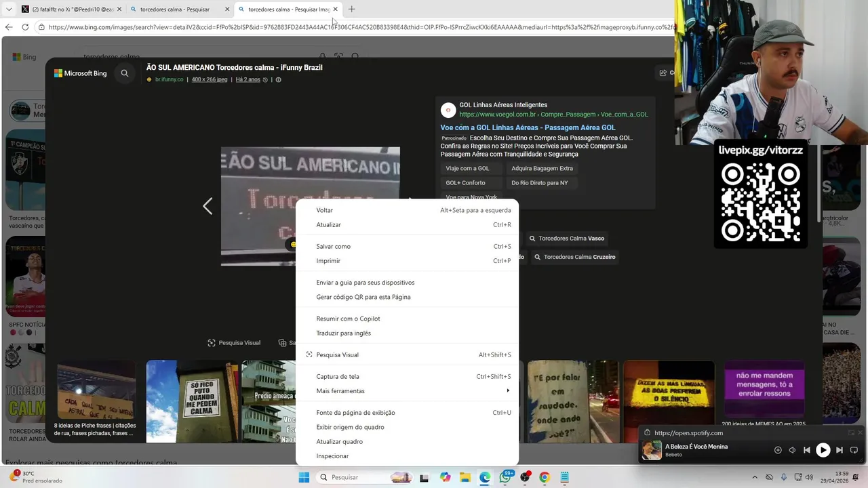Close the Spotify mini player
This screenshot has height=488, width=868.
click(x=861, y=432)
